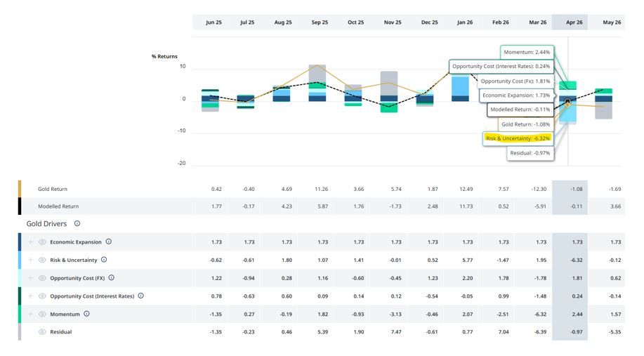Screen dimensions: 644x356
Task: Select the Jul 25 month column
Action: [247, 22]
